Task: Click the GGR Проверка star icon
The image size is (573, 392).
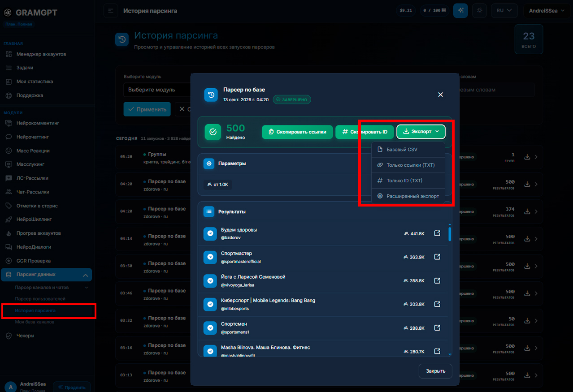Action: pos(9,261)
